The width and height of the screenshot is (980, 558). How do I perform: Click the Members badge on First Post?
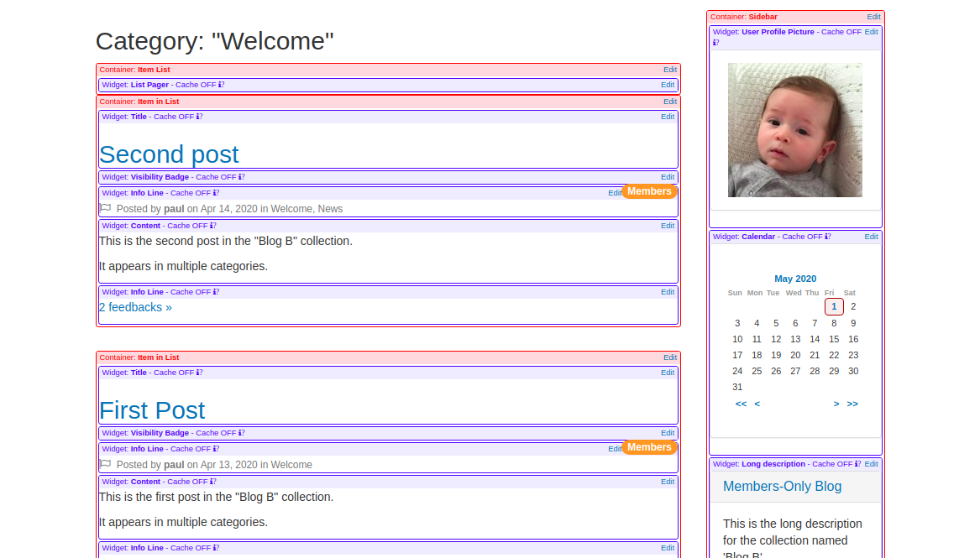pyautogui.click(x=649, y=447)
